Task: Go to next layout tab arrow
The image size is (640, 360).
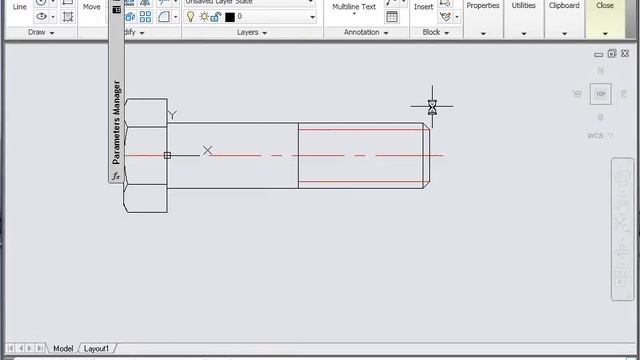Action: 30,348
